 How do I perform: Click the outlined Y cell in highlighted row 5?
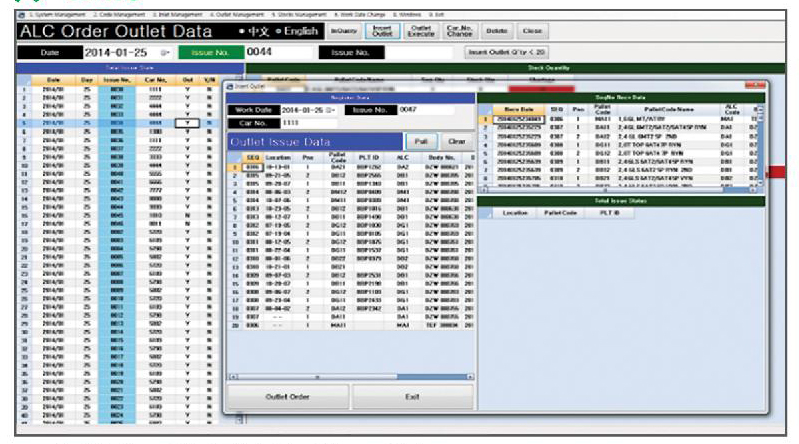coord(187,123)
